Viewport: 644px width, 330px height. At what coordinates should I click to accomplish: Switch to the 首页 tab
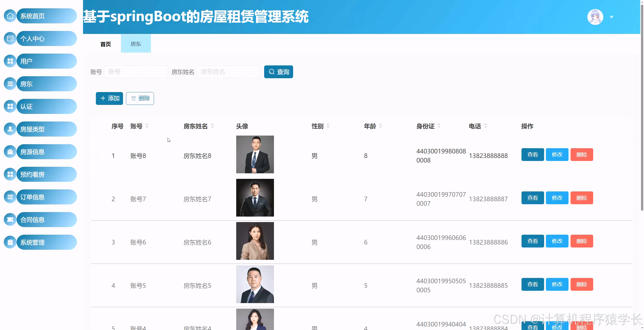pyautogui.click(x=105, y=44)
